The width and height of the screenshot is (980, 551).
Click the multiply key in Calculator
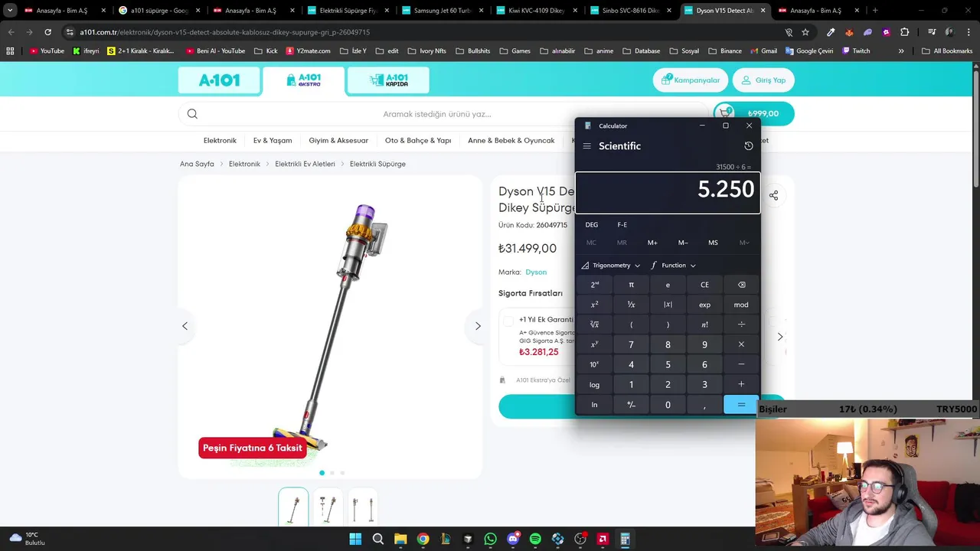[741, 344]
